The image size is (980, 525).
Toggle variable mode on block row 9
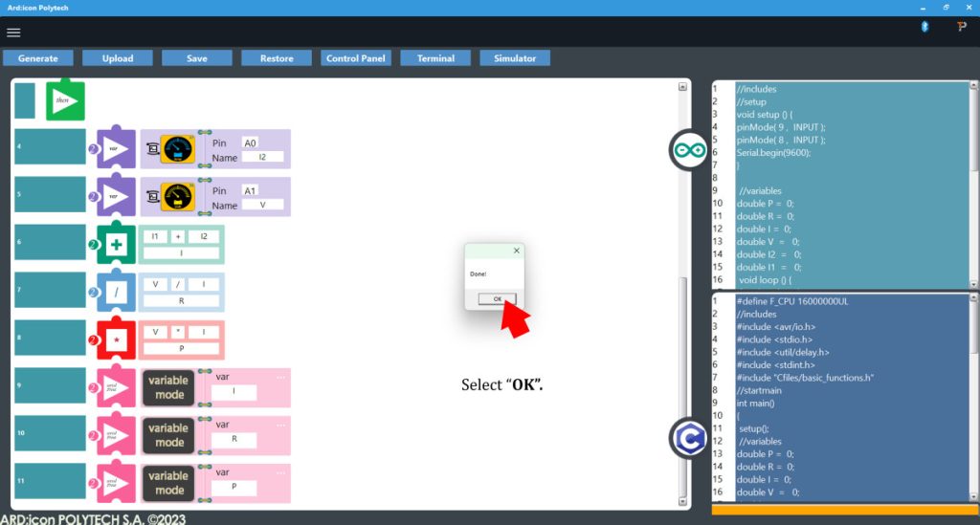(x=167, y=387)
